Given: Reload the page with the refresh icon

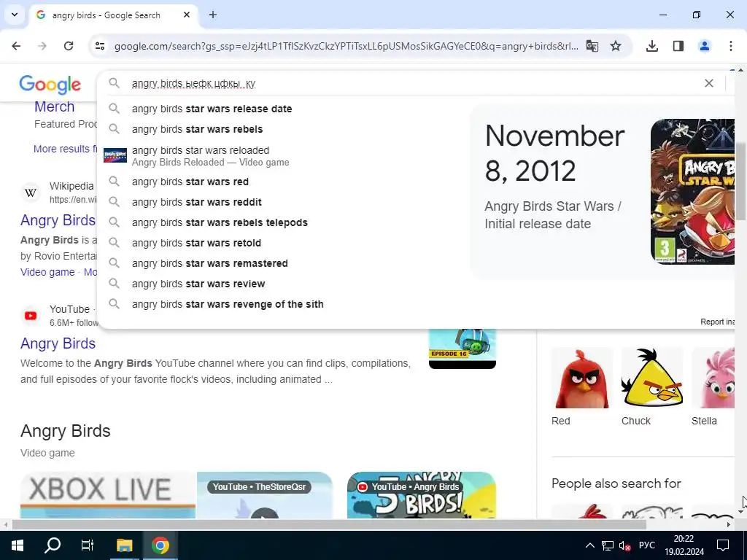Looking at the screenshot, I should [69, 46].
